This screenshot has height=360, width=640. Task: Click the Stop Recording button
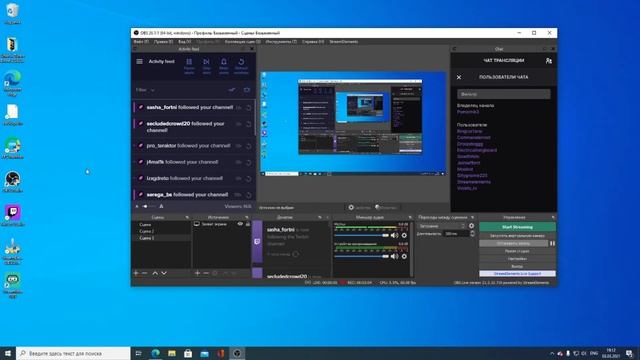(513, 243)
